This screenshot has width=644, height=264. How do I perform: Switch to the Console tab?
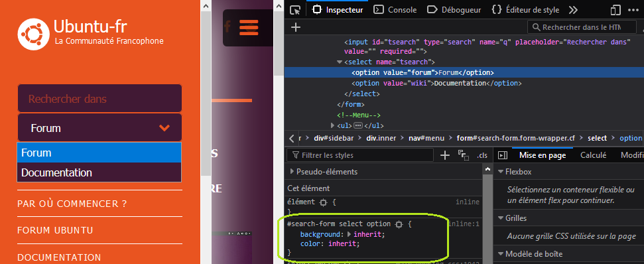(395, 10)
